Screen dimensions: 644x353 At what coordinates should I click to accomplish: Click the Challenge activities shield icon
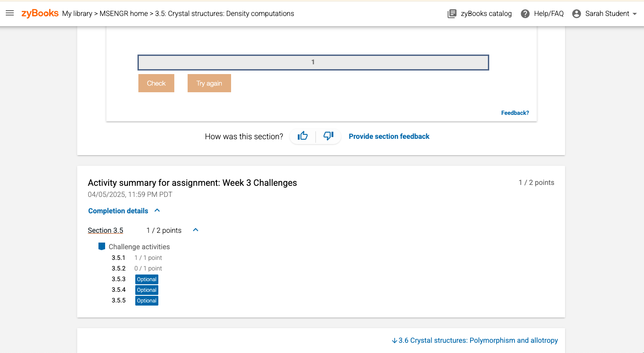(x=102, y=247)
